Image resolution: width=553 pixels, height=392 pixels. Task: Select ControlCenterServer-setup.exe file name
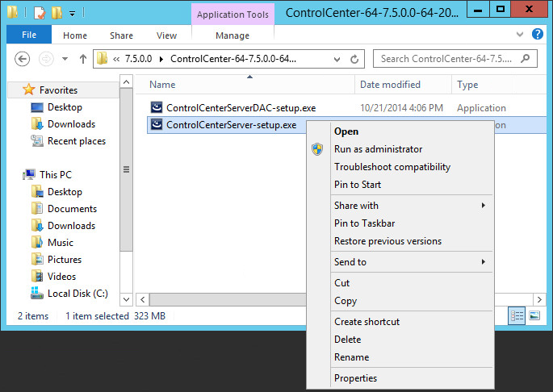click(x=232, y=125)
